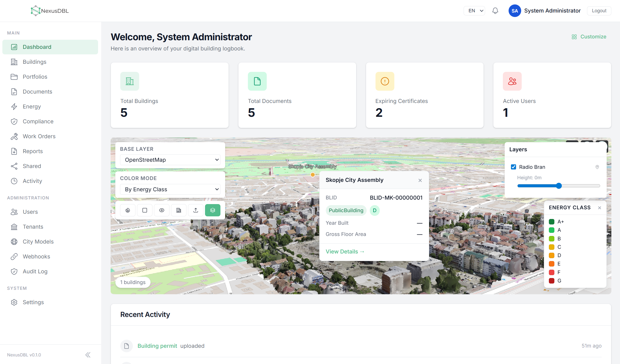
Task: Open Documents in the sidebar
Action: [50, 92]
